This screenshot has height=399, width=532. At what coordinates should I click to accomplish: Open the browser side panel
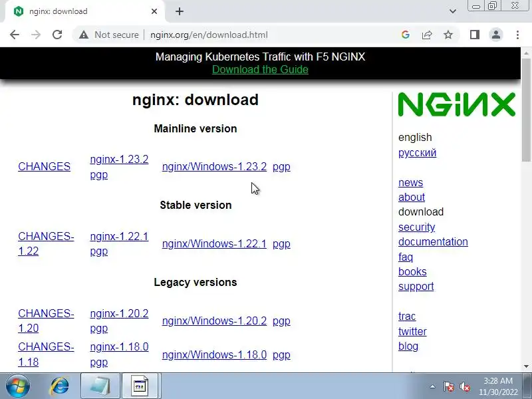click(475, 35)
